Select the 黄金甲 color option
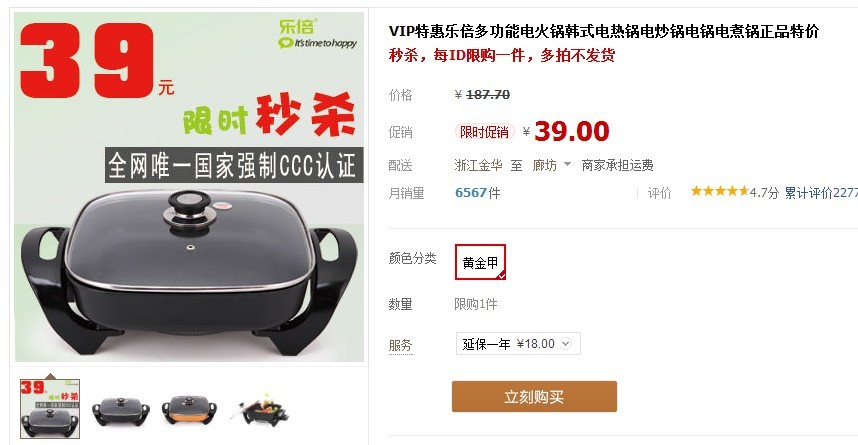The height and width of the screenshot is (445, 858). tap(480, 262)
